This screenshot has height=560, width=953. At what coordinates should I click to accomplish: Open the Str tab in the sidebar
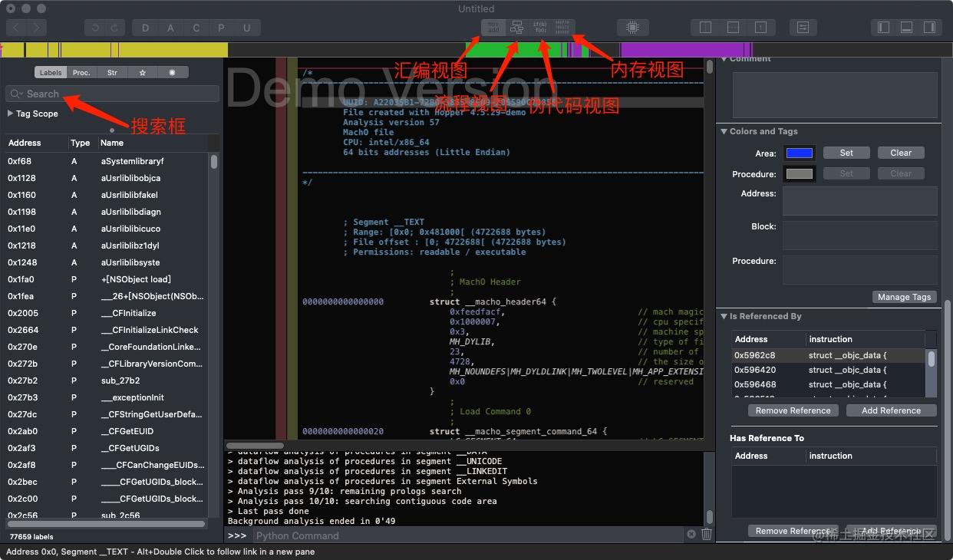112,72
